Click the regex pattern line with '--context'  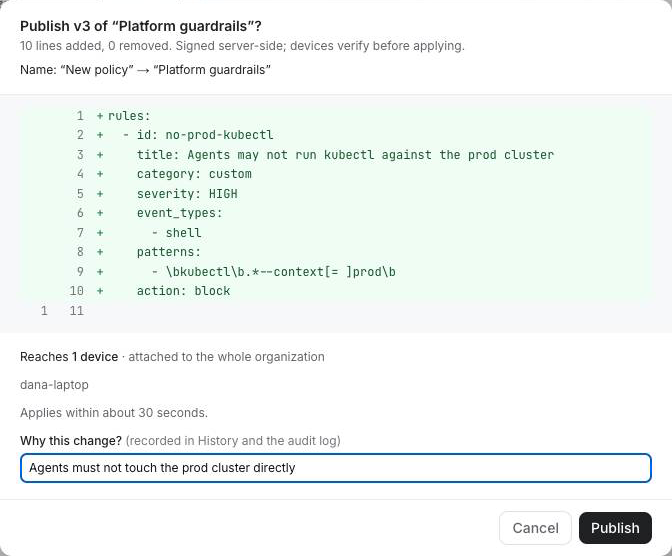336,272
